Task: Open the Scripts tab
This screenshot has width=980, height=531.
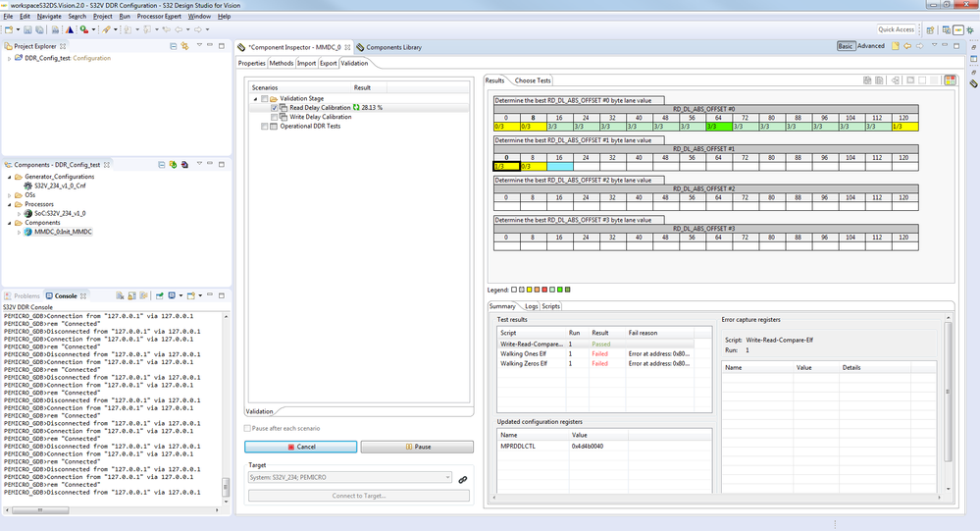Action: click(550, 306)
